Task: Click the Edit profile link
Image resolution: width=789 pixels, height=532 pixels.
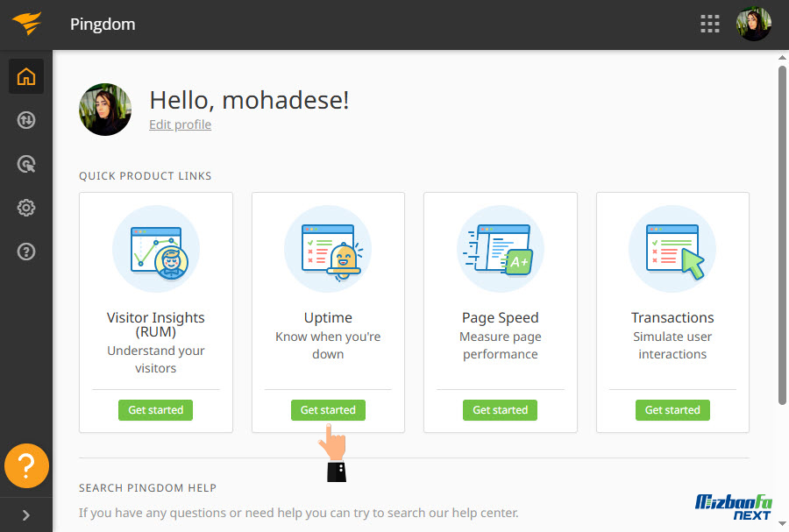Action: click(180, 124)
